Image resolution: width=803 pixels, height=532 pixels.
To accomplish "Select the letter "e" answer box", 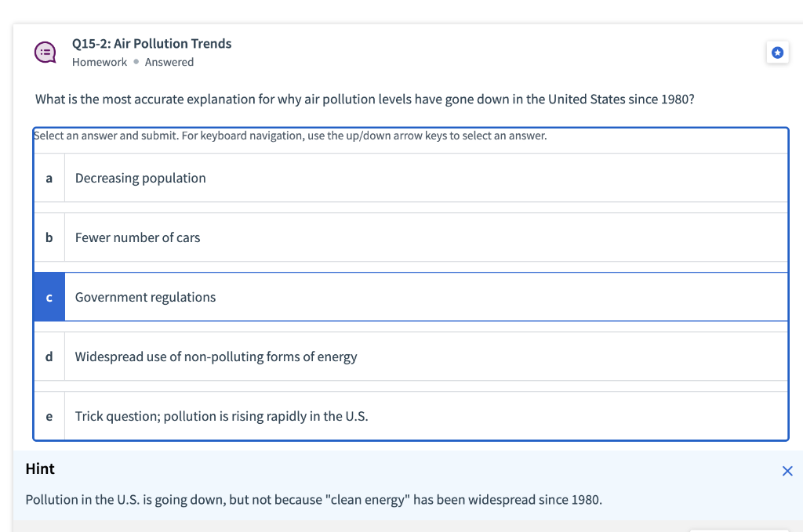I will [x=49, y=416].
